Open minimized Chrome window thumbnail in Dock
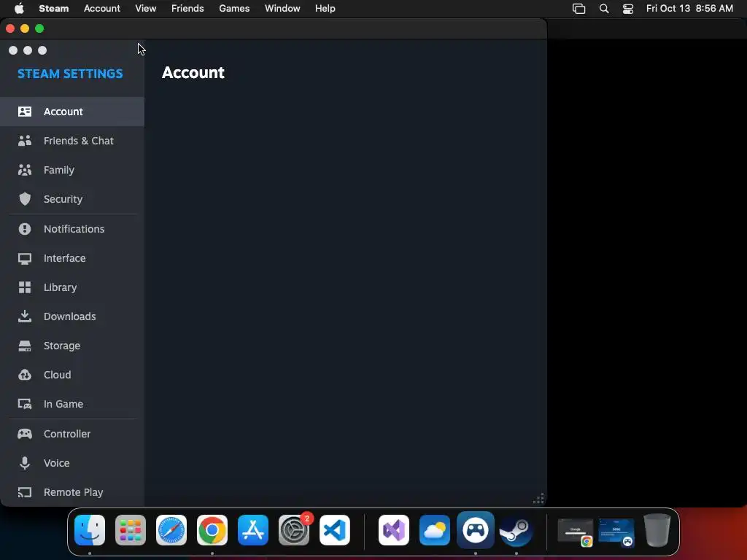Viewport: 747px width, 560px height. tap(576, 532)
